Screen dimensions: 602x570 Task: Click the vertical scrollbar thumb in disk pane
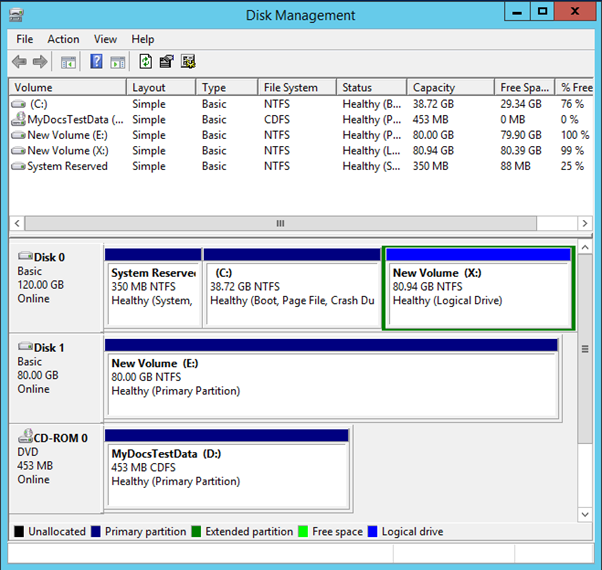[585, 349]
